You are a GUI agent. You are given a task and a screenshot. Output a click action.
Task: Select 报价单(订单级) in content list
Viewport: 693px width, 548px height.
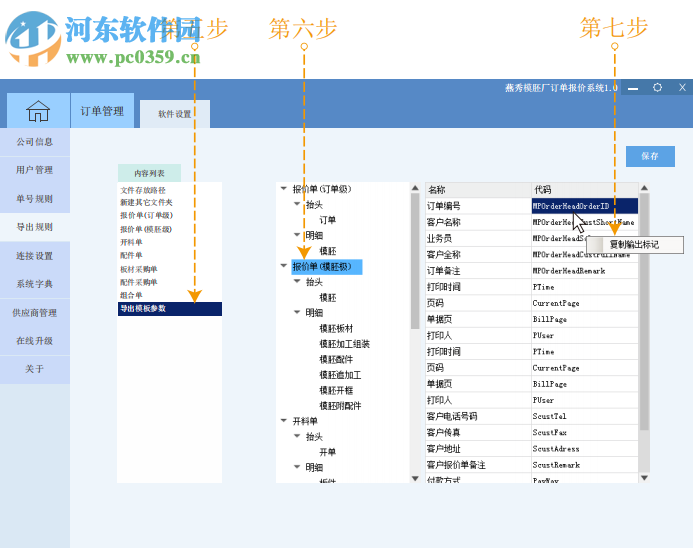146,215
